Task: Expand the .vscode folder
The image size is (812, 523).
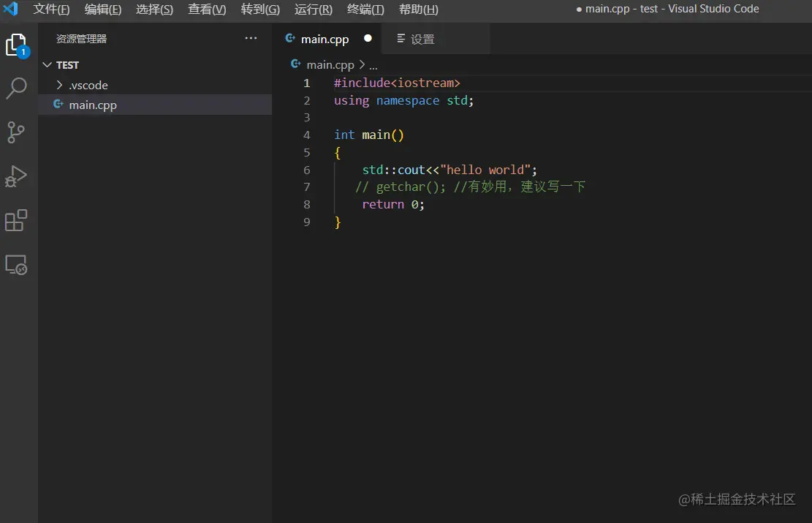Action: 61,85
